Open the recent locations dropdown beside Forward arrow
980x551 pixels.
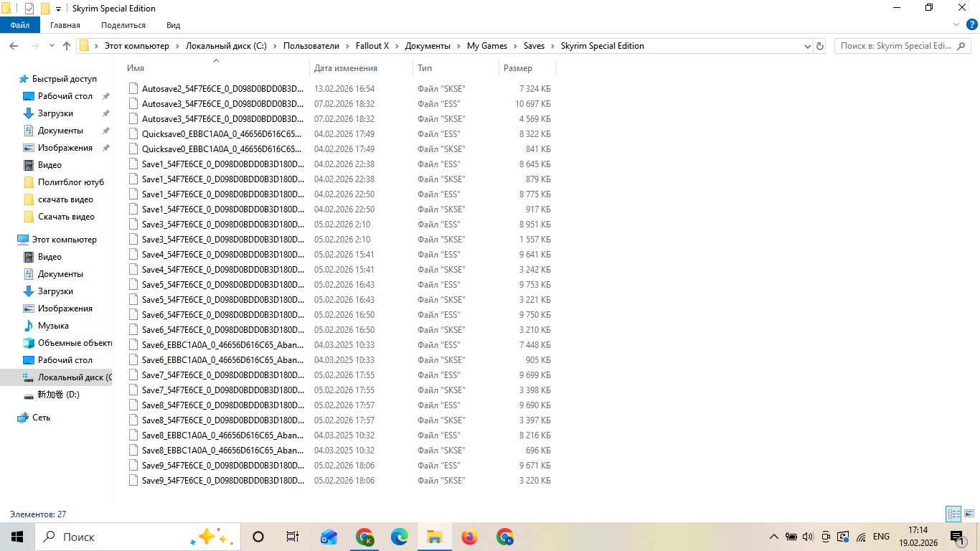pos(51,46)
